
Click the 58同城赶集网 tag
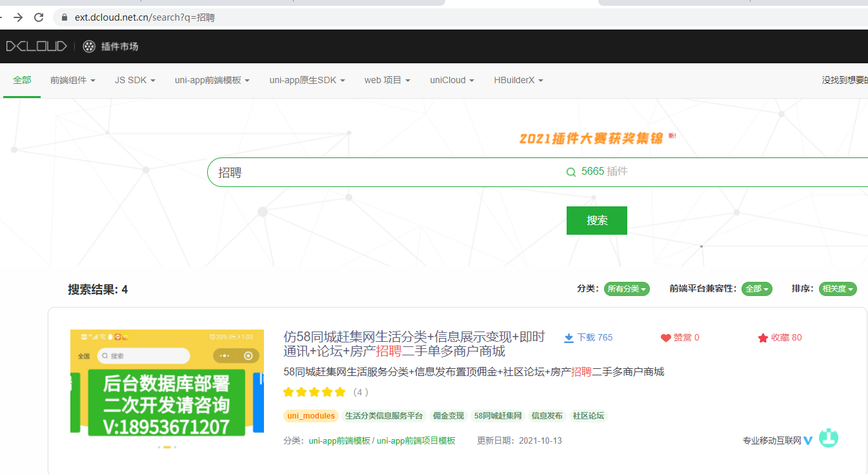pyautogui.click(x=498, y=416)
